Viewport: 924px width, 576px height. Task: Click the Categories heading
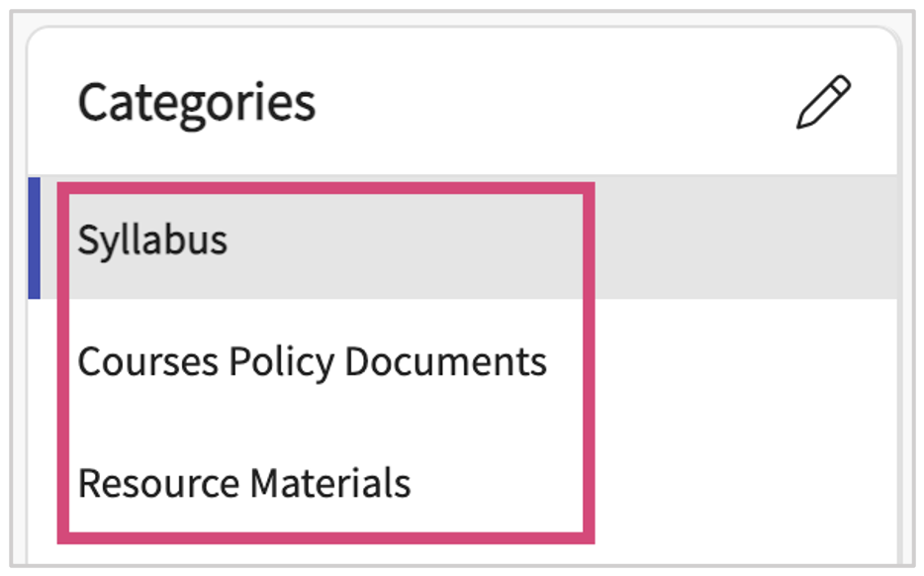pos(197,102)
